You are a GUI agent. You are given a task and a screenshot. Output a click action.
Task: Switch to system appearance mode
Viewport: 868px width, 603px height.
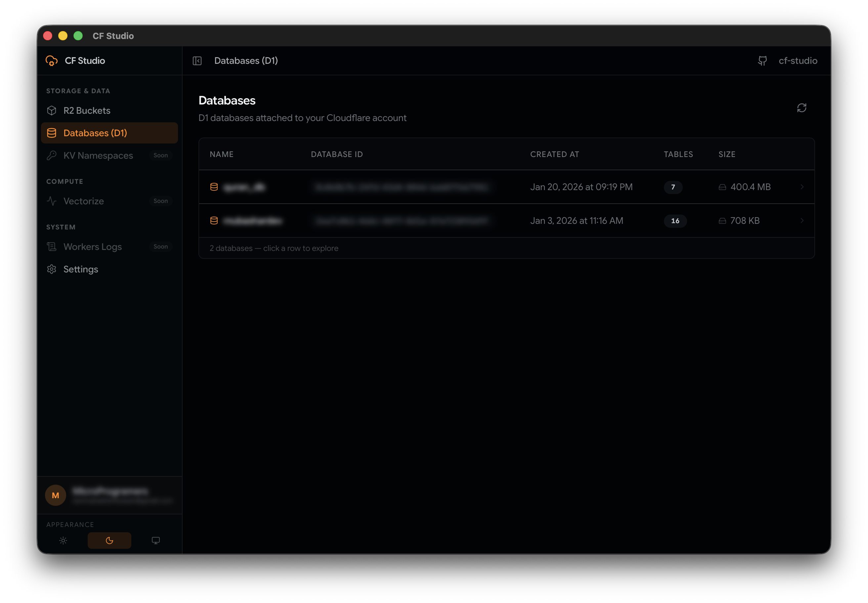[x=156, y=541]
